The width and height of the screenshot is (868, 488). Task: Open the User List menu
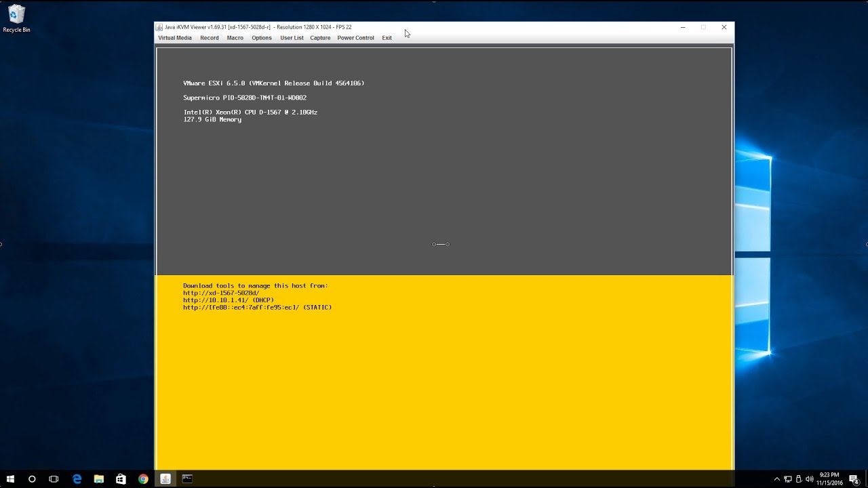coord(292,38)
